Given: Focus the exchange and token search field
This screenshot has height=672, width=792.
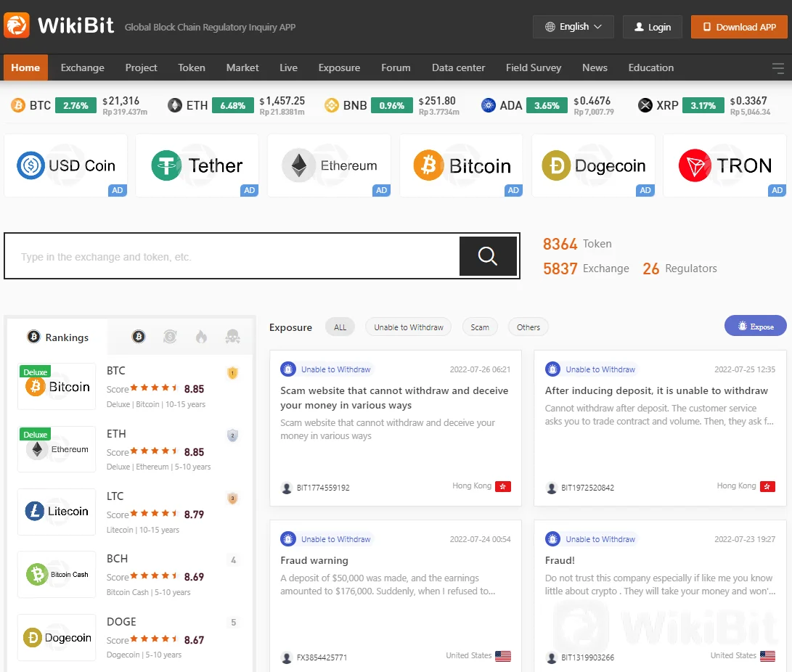Looking at the screenshot, I should point(232,256).
